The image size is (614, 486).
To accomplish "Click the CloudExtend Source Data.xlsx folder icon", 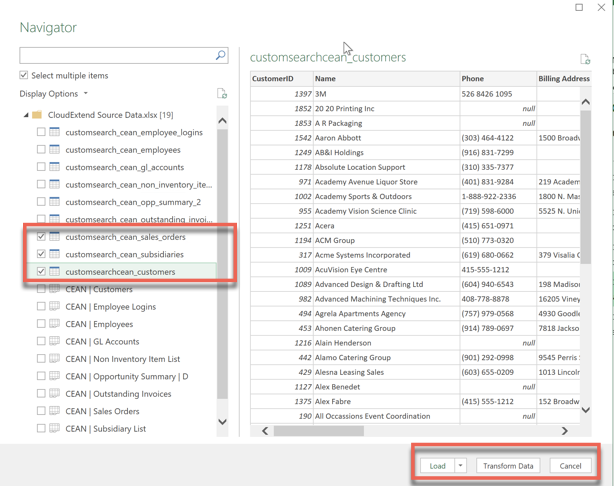I will point(37,115).
